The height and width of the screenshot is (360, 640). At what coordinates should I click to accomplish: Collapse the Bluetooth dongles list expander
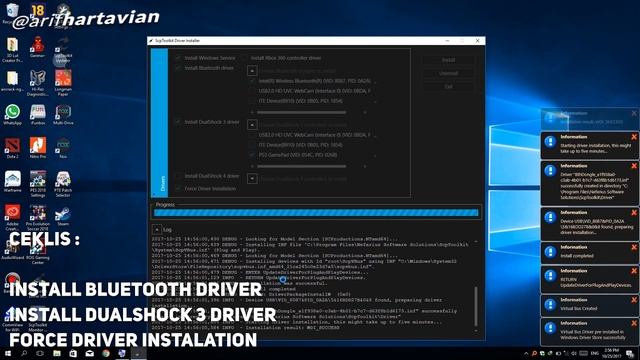[252, 71]
